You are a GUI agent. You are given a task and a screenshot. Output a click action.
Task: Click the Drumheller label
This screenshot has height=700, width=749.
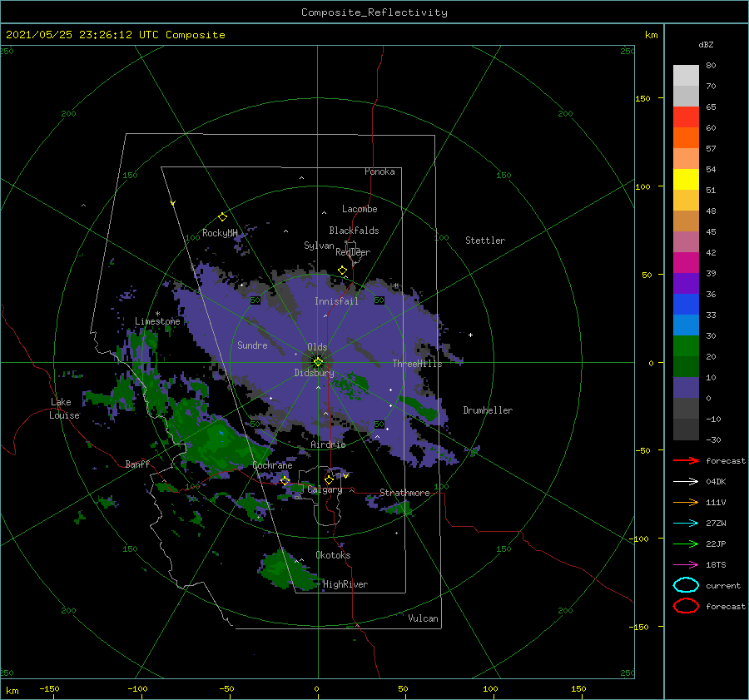tap(488, 410)
